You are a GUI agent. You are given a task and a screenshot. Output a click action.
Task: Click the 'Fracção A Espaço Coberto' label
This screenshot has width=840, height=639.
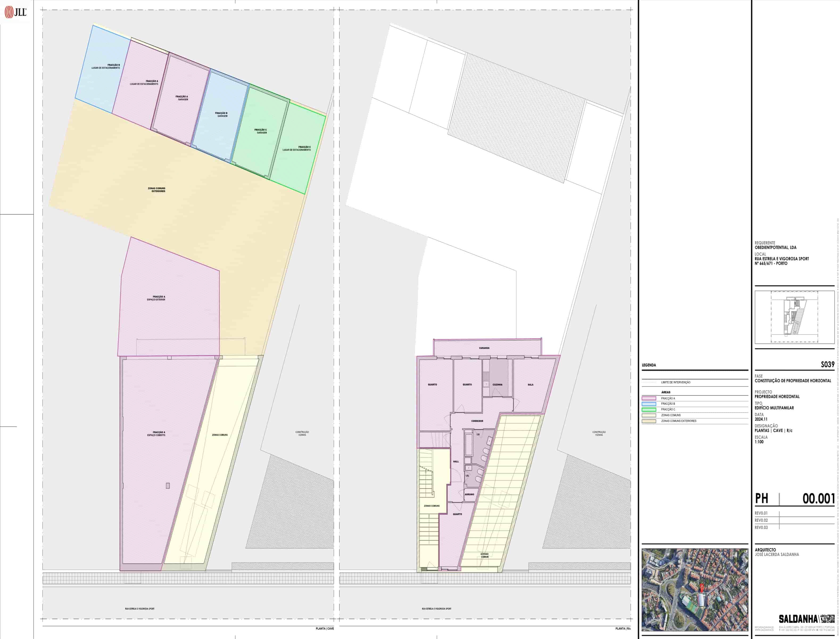click(x=156, y=434)
